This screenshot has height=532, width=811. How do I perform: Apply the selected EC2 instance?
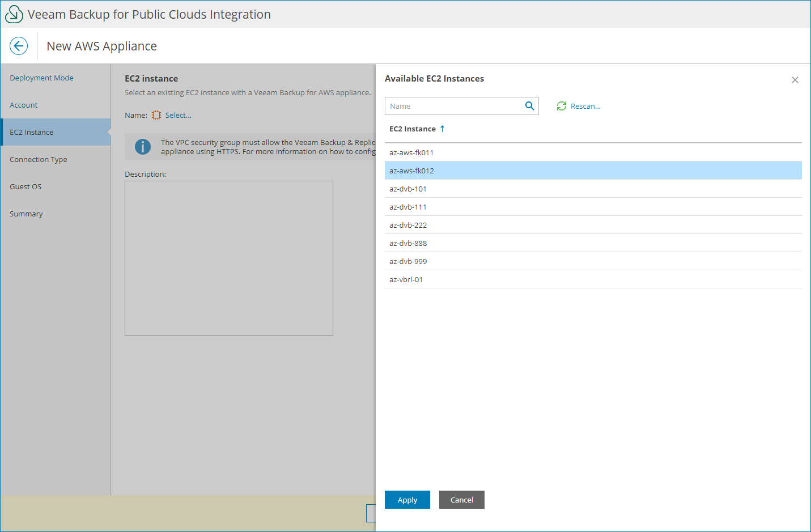point(407,500)
